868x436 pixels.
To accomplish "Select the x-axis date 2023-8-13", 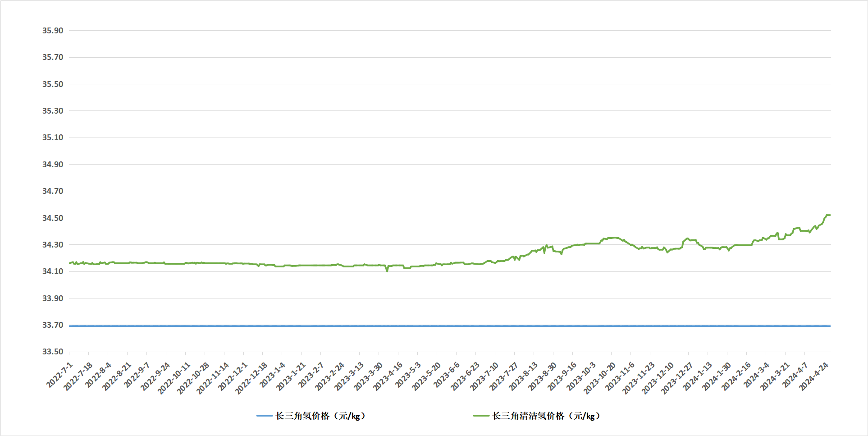I will (523, 376).
